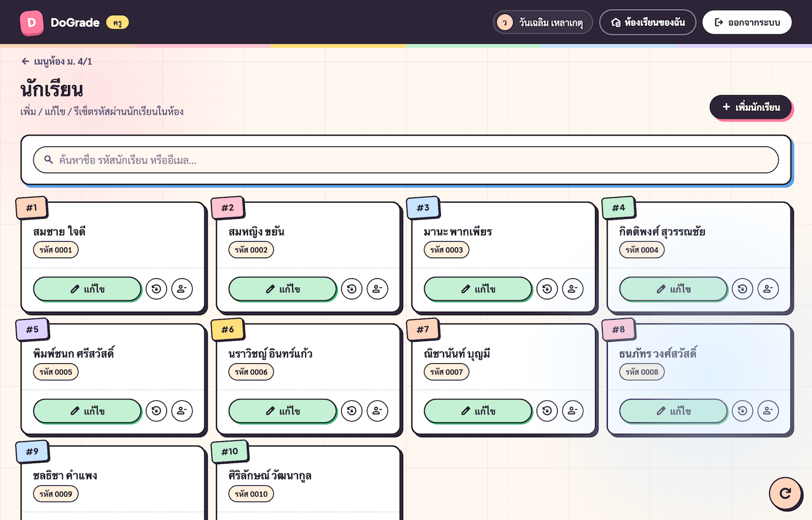812x520 pixels.
Task: Click the รหัส 0007 code badge
Action: [447, 372]
